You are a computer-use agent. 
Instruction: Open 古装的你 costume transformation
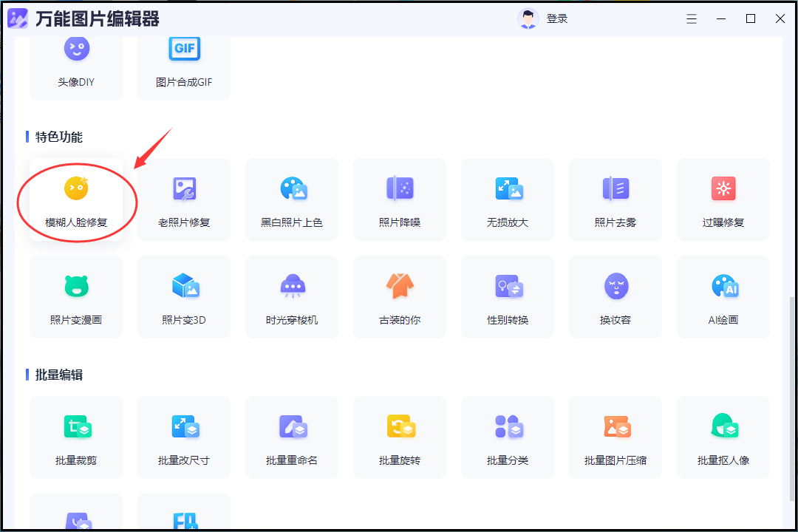(x=400, y=297)
